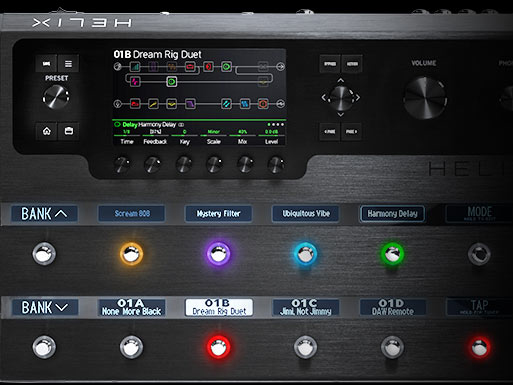Go to the next page with PAGE>
This screenshot has width=513, height=385.
point(351,132)
